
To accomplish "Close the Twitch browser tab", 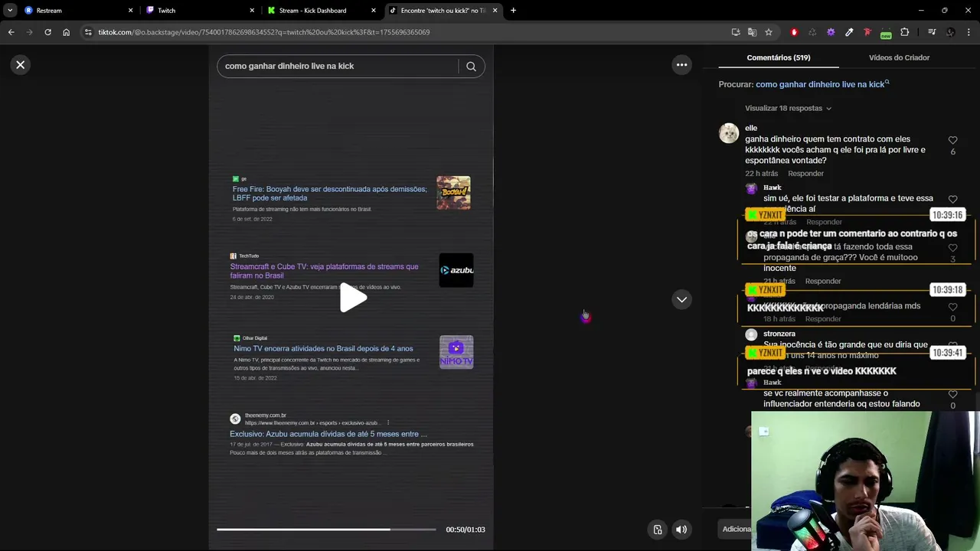I will click(252, 11).
